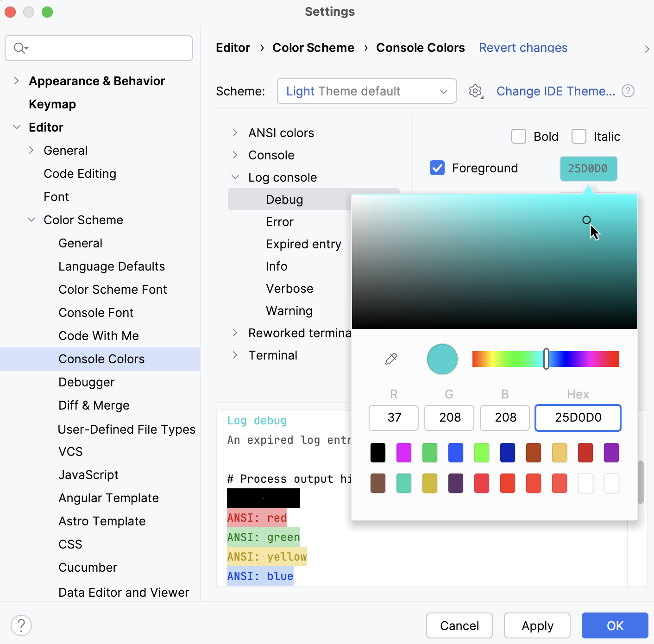This screenshot has height=644, width=654.
Task: Open the scheme actions gear icon
Action: click(475, 91)
